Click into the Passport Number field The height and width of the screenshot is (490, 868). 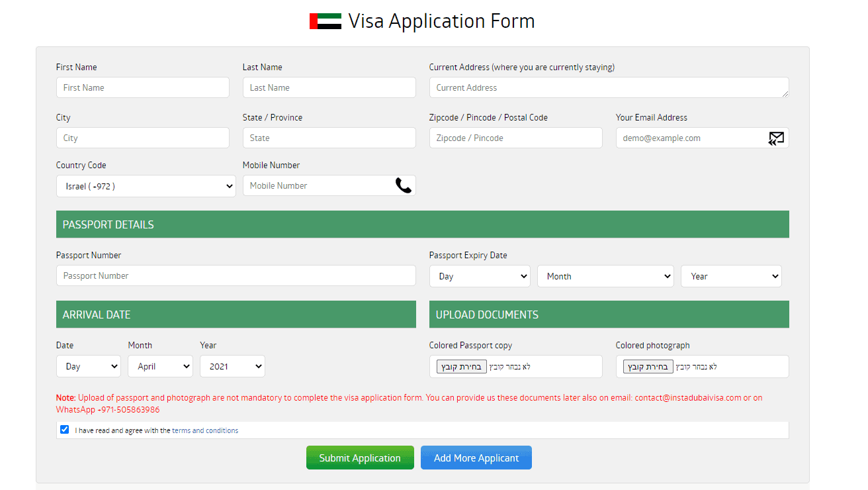tap(236, 275)
